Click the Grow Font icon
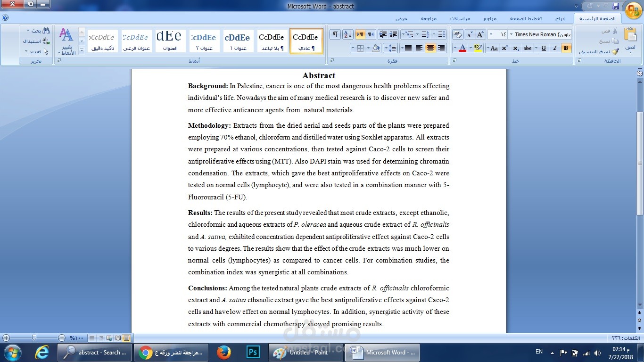Viewport: 644px width, 362px height. 479,34
